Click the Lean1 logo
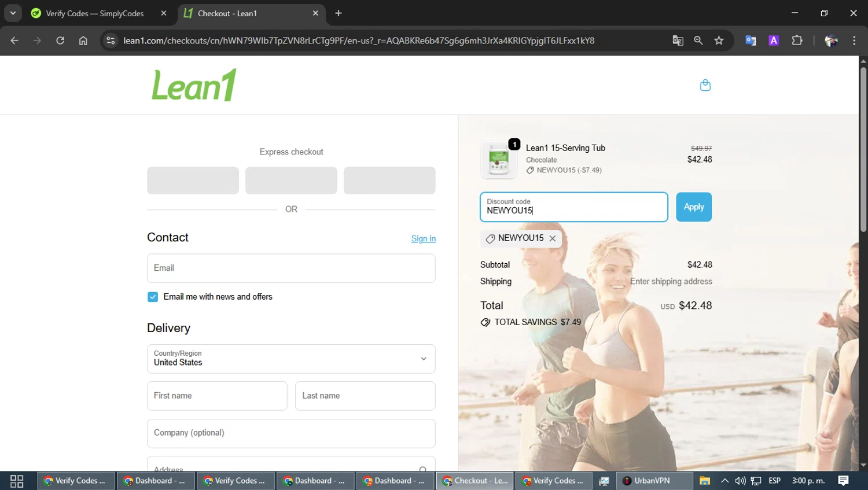Screen dimensions: 868x490 coord(194,85)
